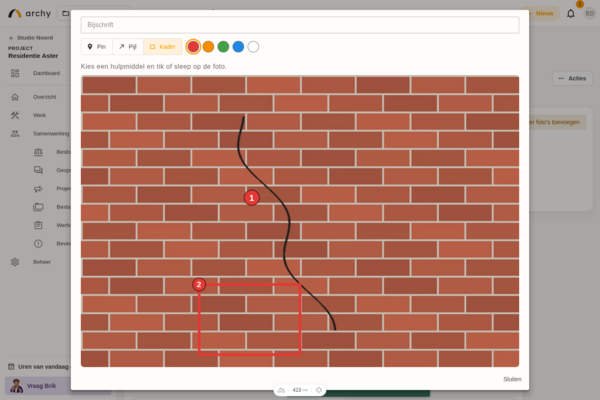The image size is (600, 400).
Task: Select the Pijl arrow tool
Action: pos(128,47)
